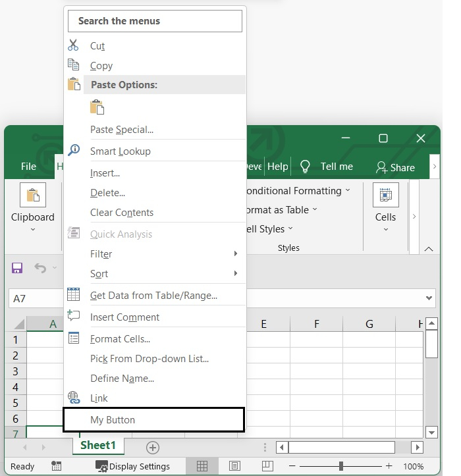The width and height of the screenshot is (461, 476).
Task: Collapse the ribbon with caret arrow
Action: (429, 249)
